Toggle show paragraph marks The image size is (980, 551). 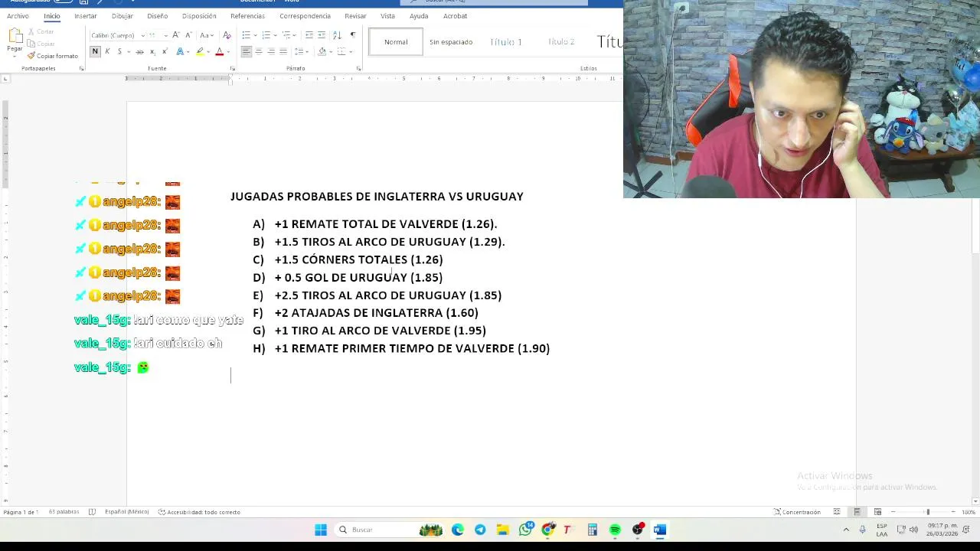(353, 35)
